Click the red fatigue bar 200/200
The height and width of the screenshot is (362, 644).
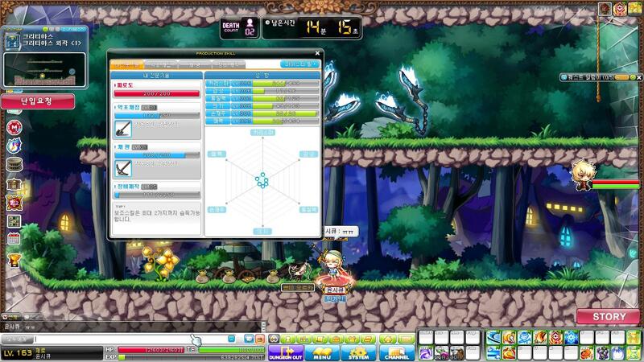(157, 93)
